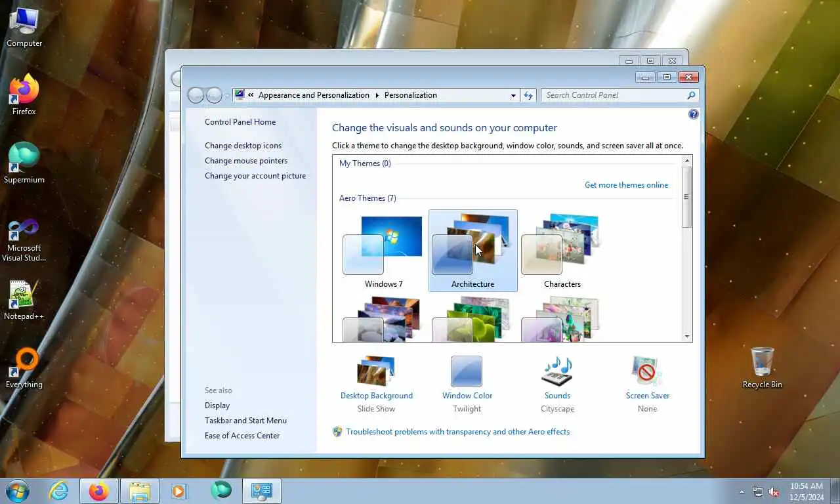Launch Internet Explorer from the taskbar

click(x=58, y=491)
